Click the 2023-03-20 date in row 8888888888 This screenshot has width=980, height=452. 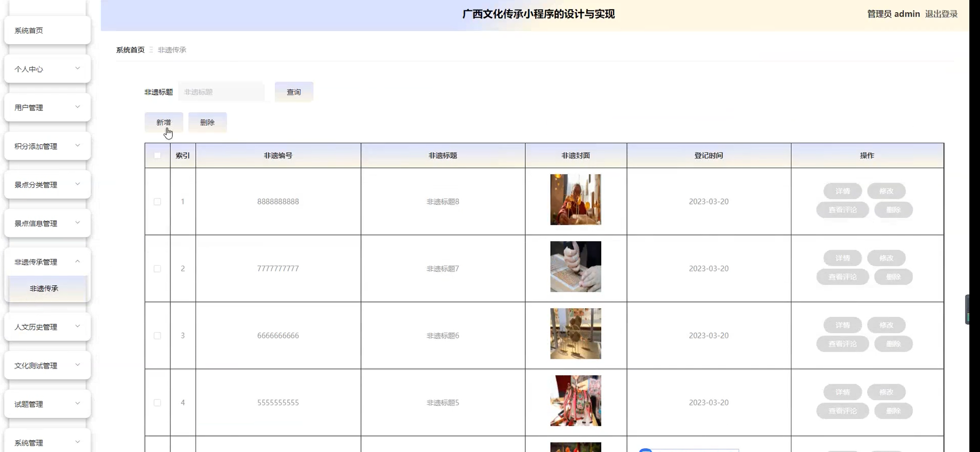coord(708,201)
